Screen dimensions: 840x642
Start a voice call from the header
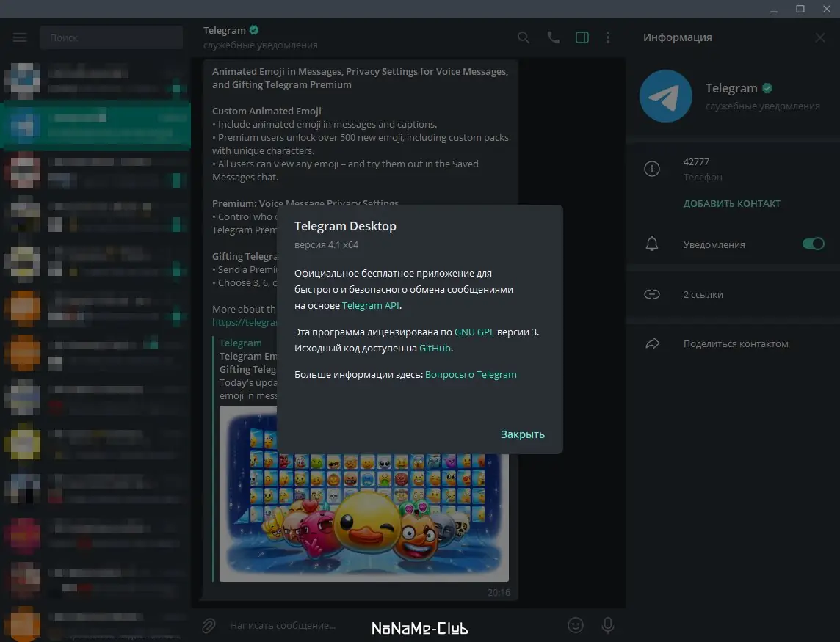tap(554, 37)
